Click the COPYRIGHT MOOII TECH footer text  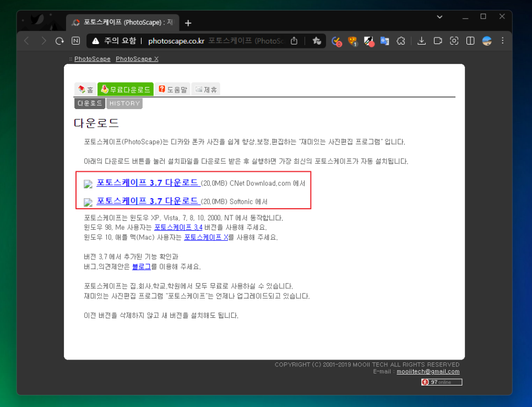[367, 365]
